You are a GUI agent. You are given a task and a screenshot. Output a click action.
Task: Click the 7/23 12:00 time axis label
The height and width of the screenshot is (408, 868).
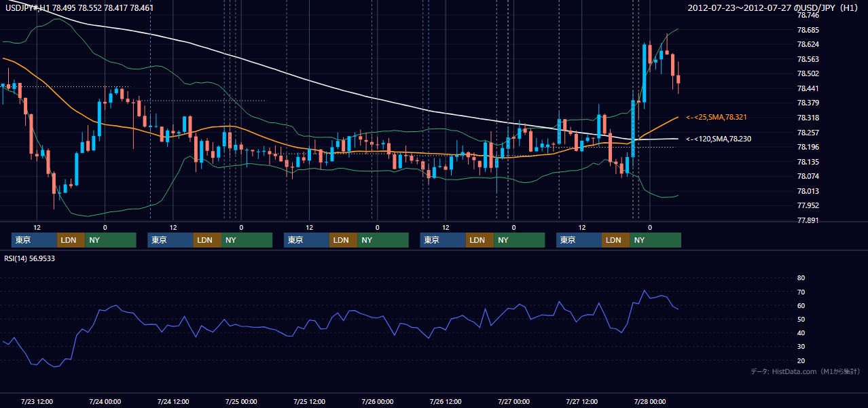tap(37, 401)
